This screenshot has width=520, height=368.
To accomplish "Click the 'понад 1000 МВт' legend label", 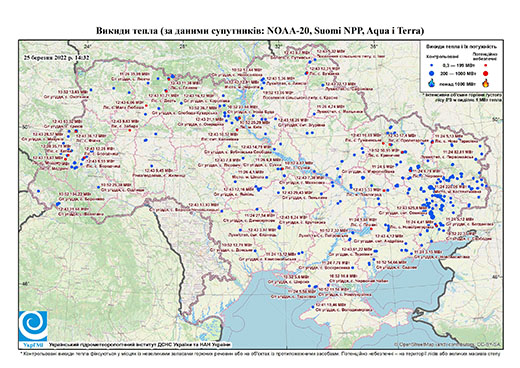I will click(x=458, y=83).
